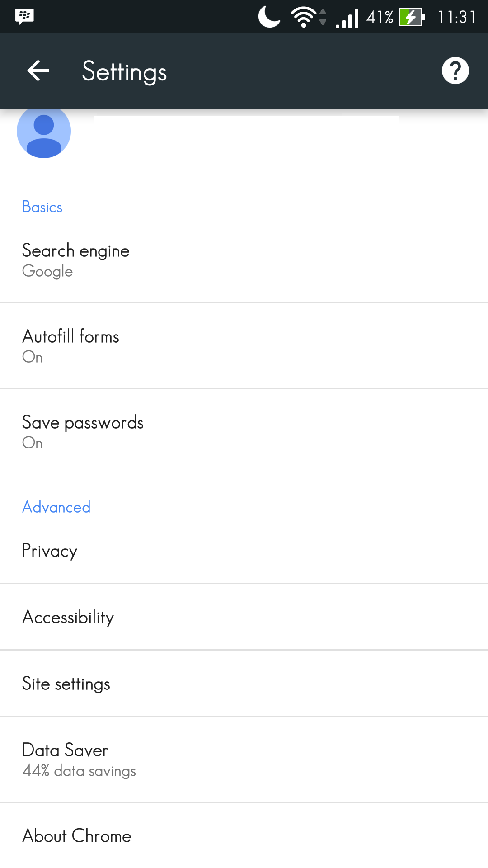The width and height of the screenshot is (488, 868).
Task: Tap the BBM notification icon in the status bar
Action: pyautogui.click(x=24, y=17)
